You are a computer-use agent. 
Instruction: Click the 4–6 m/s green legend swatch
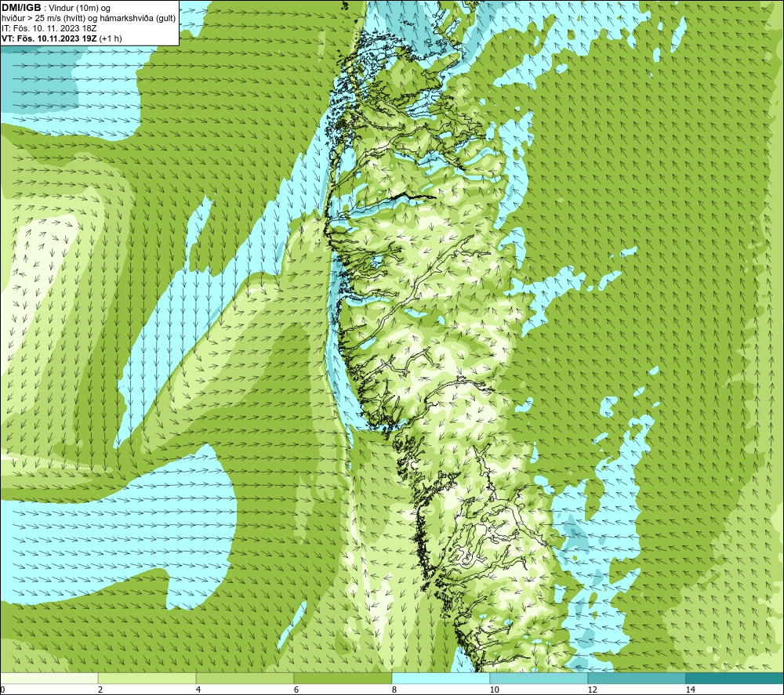coord(245,679)
